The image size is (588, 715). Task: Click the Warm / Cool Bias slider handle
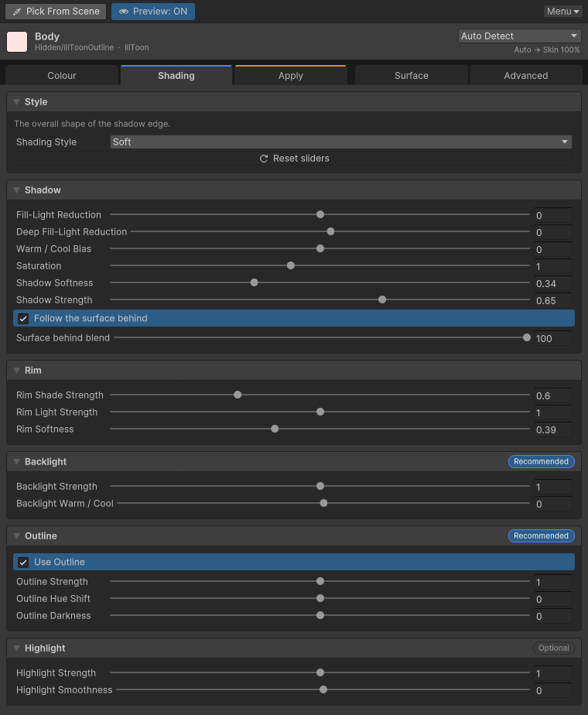coord(320,248)
